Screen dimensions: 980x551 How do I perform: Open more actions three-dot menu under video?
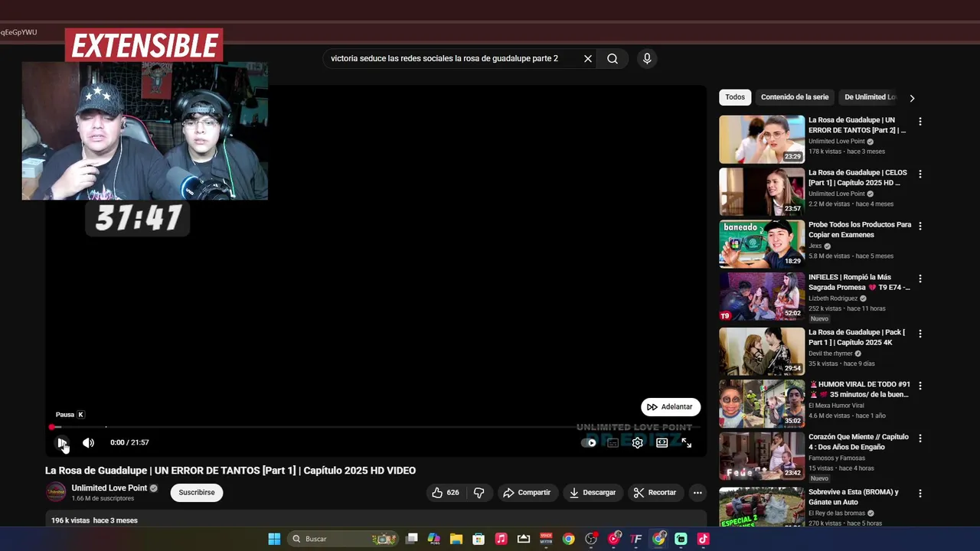tap(697, 493)
